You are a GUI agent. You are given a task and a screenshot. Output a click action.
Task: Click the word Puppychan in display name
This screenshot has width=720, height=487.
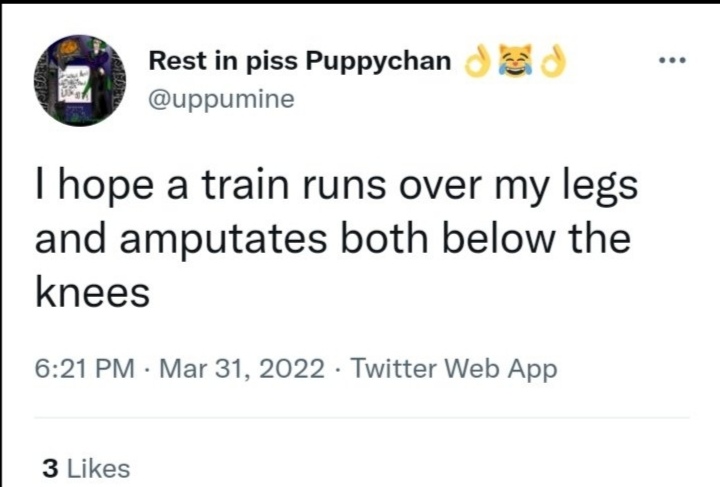click(379, 62)
